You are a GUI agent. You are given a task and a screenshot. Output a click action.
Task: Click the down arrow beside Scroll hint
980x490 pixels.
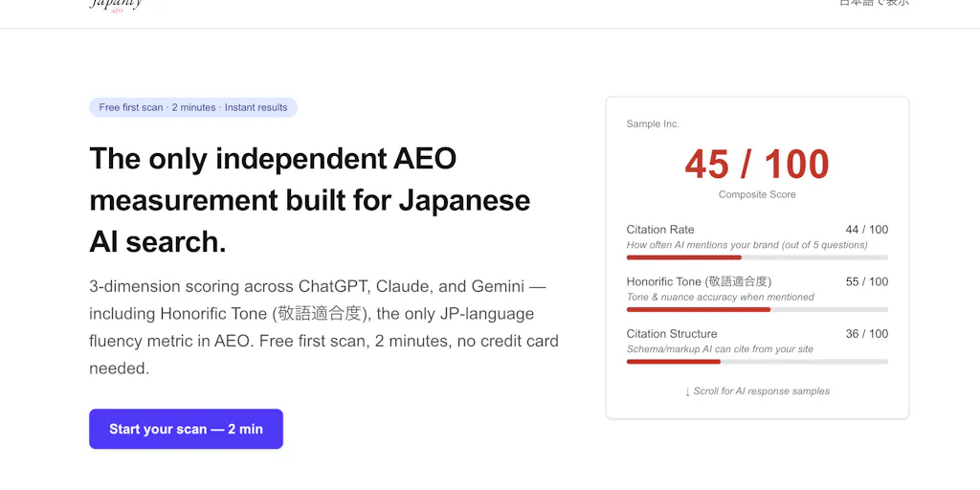point(687,391)
